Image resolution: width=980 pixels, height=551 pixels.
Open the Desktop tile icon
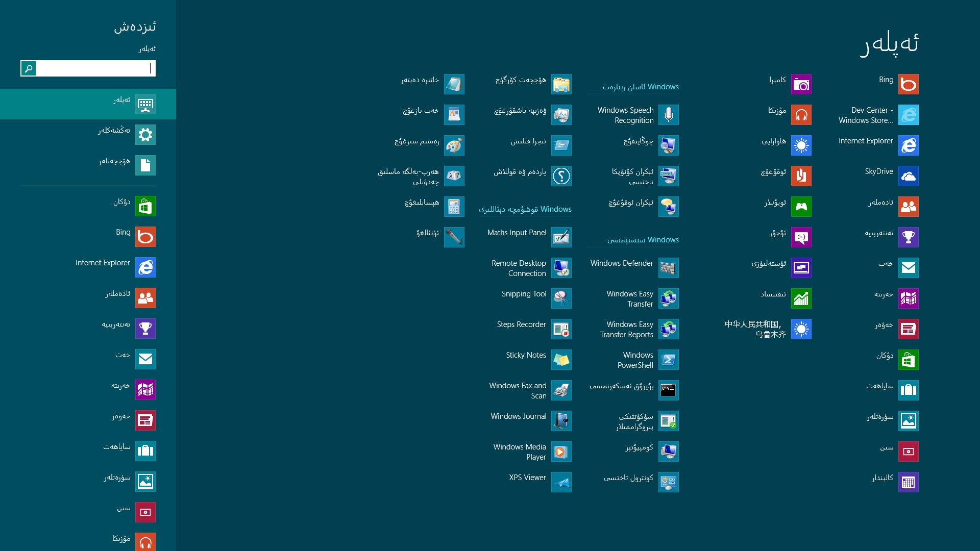tap(801, 268)
